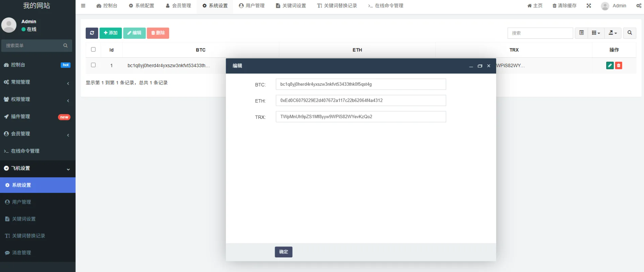Tick the checkbox for row 1

click(93, 65)
